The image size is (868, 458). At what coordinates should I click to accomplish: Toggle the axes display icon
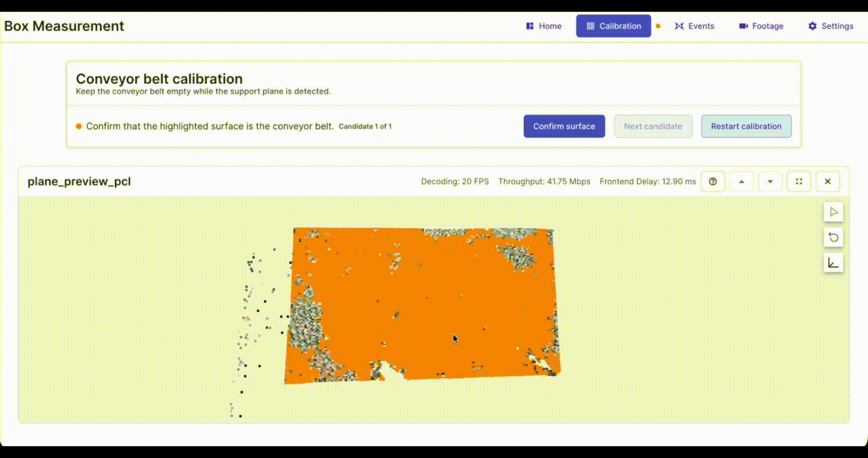(x=834, y=263)
